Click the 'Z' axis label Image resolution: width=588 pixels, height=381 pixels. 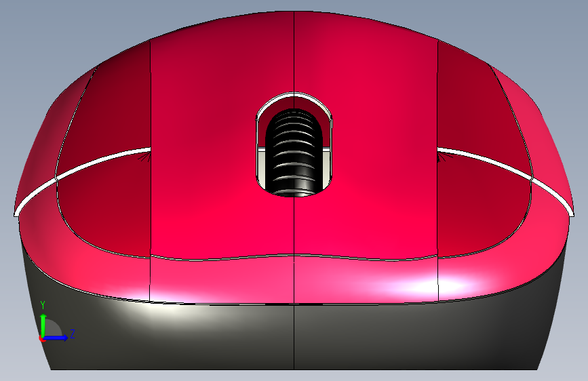(73, 334)
